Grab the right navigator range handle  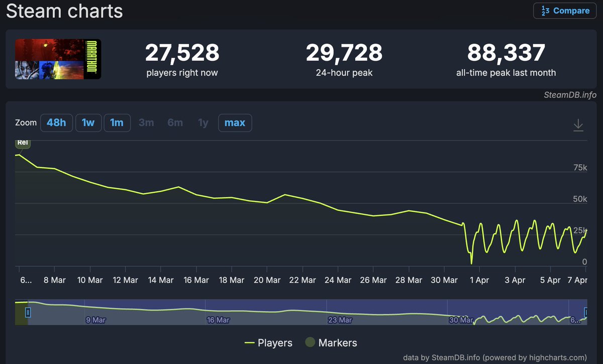586,312
